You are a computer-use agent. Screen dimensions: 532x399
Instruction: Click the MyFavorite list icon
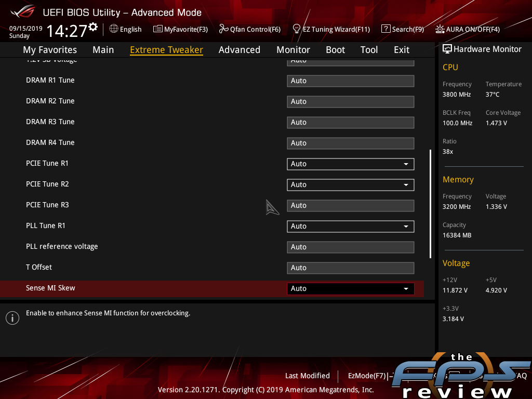pos(157,29)
